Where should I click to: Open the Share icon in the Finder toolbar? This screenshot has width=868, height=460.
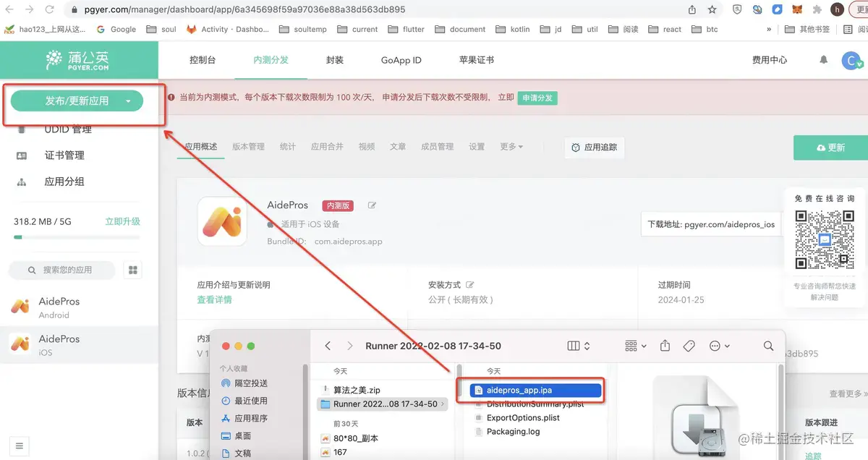[665, 346]
